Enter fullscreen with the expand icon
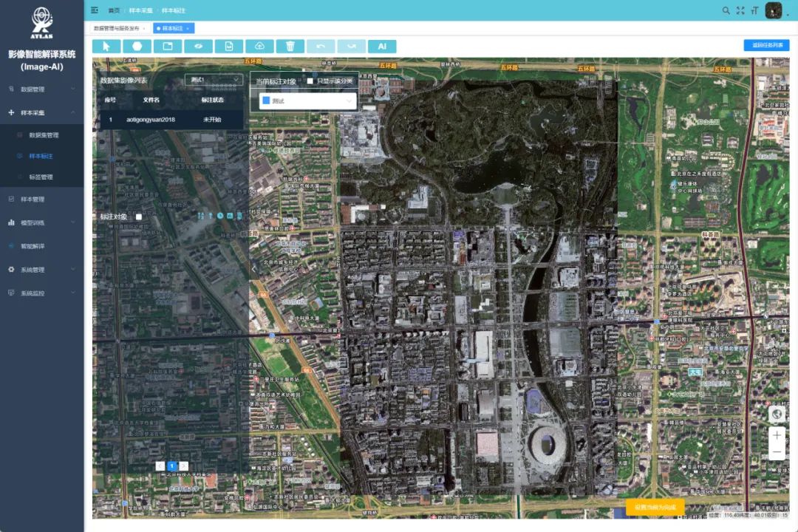The height and width of the screenshot is (532, 798). pos(740,10)
